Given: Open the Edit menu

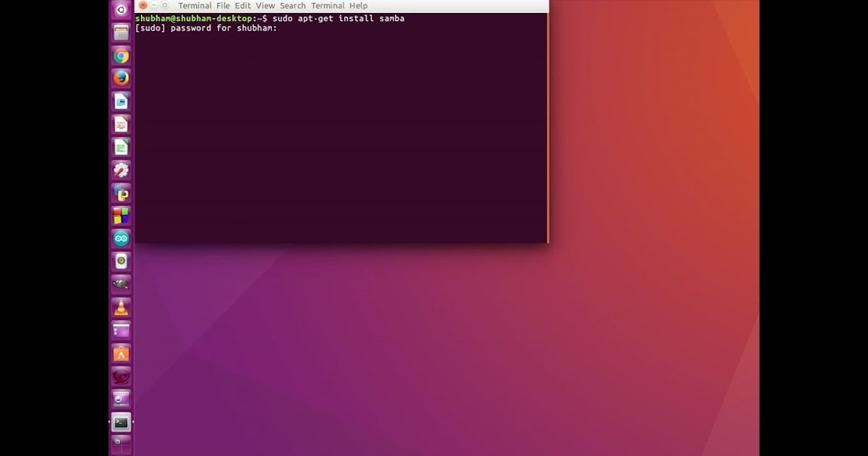Looking at the screenshot, I should (242, 5).
